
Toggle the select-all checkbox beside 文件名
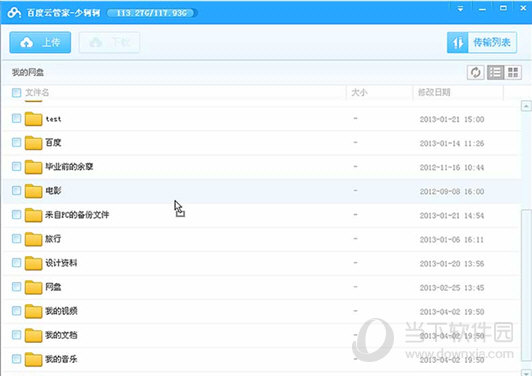(x=16, y=92)
